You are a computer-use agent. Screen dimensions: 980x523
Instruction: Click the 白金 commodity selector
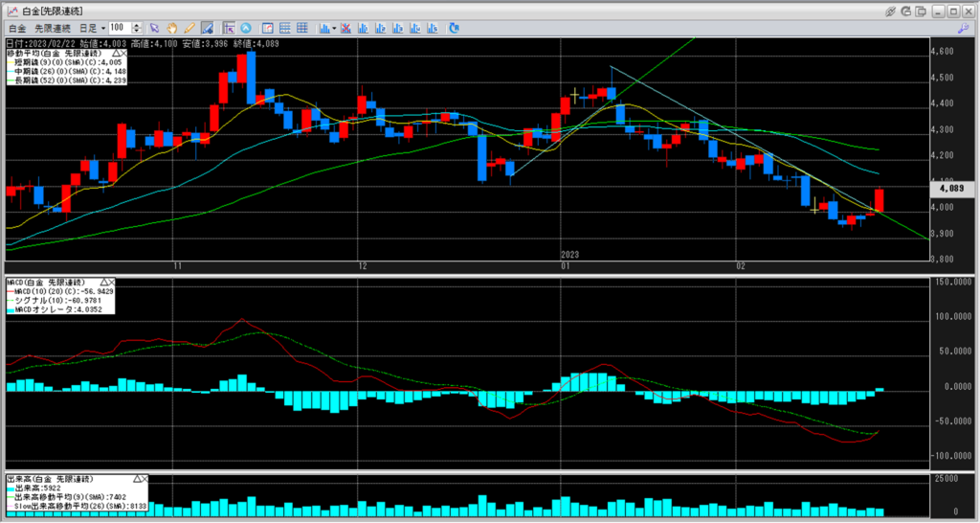(16, 28)
